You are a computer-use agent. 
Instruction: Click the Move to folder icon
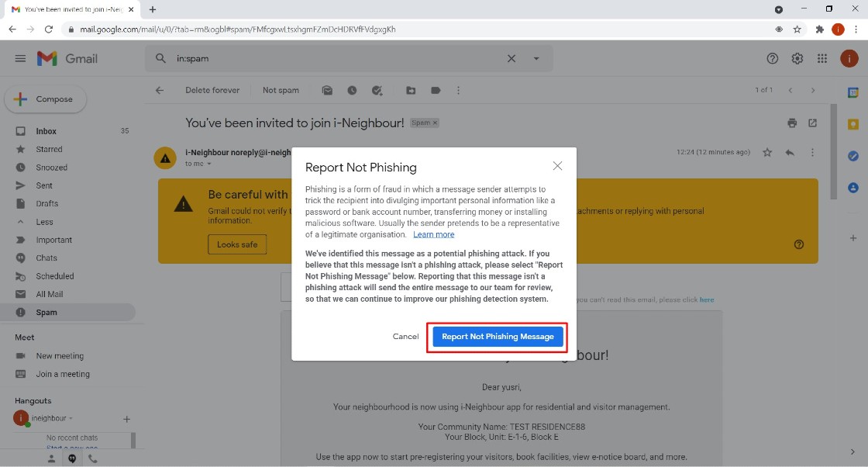point(411,90)
